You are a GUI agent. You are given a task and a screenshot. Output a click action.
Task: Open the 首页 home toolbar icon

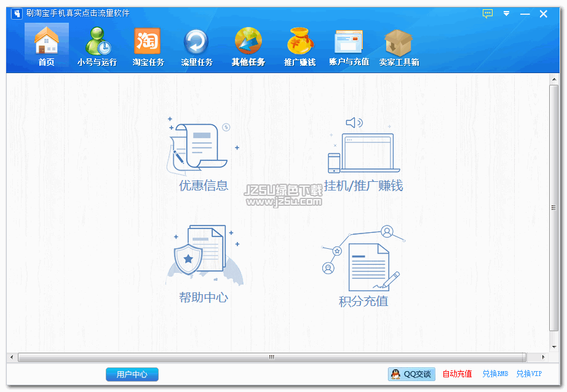[47, 45]
